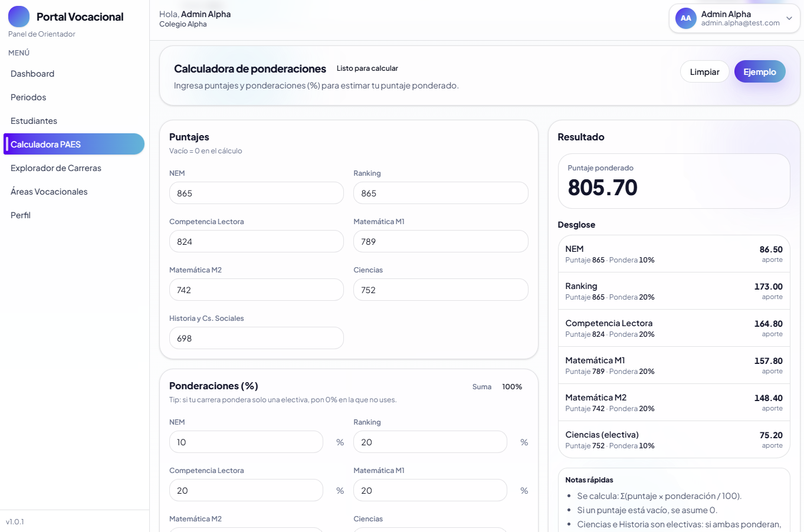Click the Matemática M2 score input
The height and width of the screenshot is (532, 804).
[256, 290]
